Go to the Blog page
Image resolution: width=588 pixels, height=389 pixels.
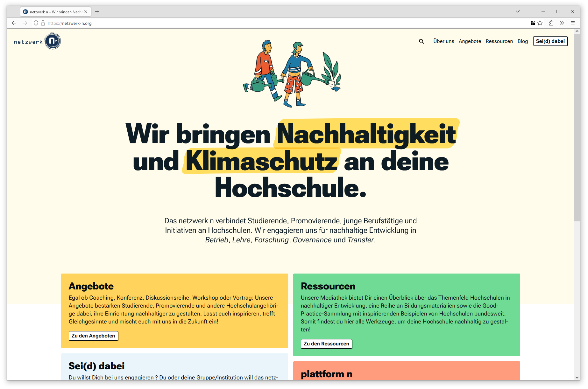point(522,41)
